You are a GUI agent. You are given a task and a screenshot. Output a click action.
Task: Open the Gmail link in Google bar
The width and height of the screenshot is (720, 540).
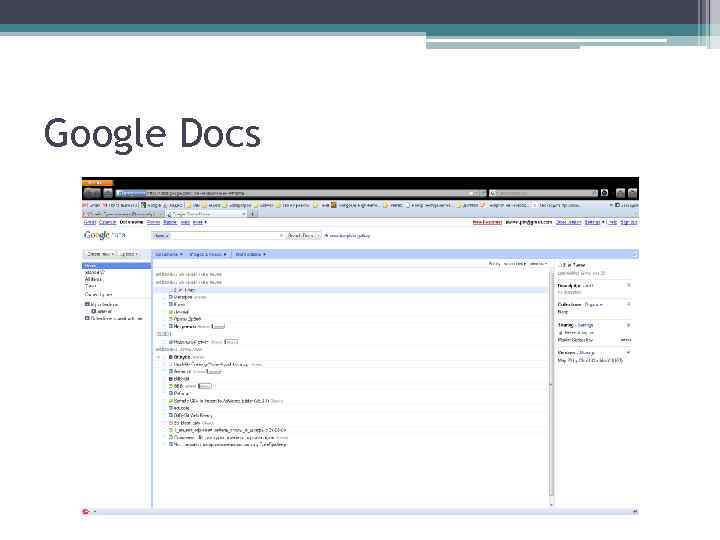click(90, 222)
